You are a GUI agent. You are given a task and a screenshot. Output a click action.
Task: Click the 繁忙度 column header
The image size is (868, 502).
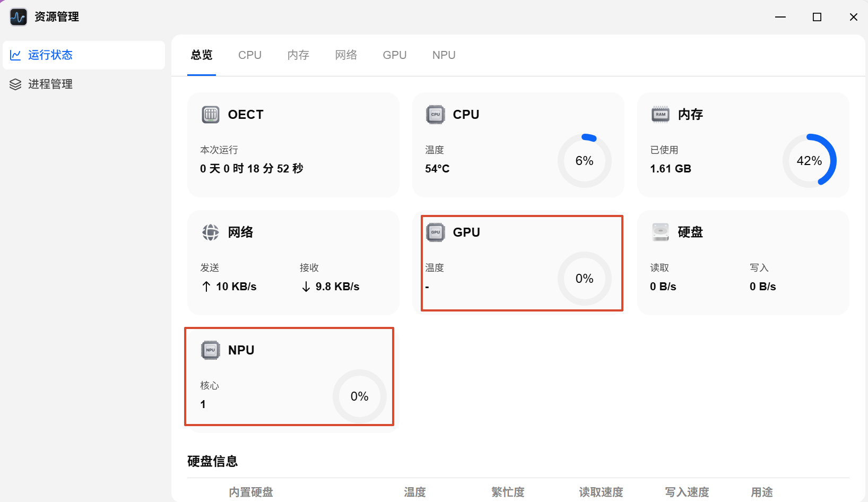point(508,492)
